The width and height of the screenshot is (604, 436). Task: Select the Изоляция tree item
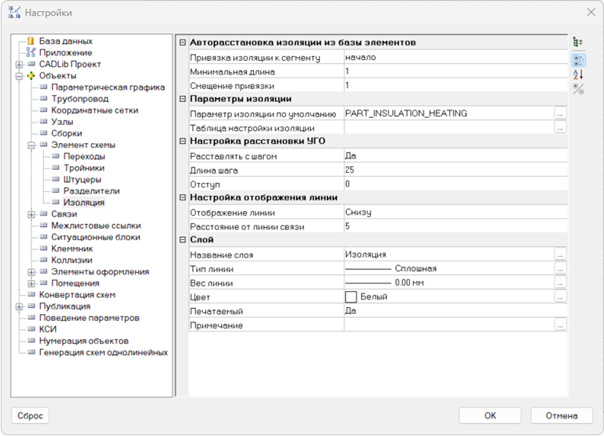(84, 202)
